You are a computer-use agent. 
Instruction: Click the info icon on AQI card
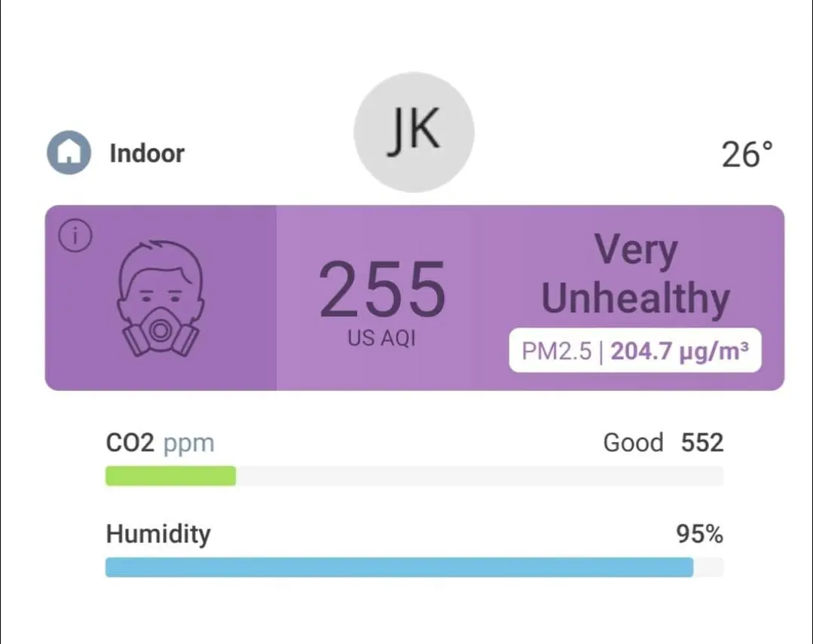pyautogui.click(x=75, y=236)
